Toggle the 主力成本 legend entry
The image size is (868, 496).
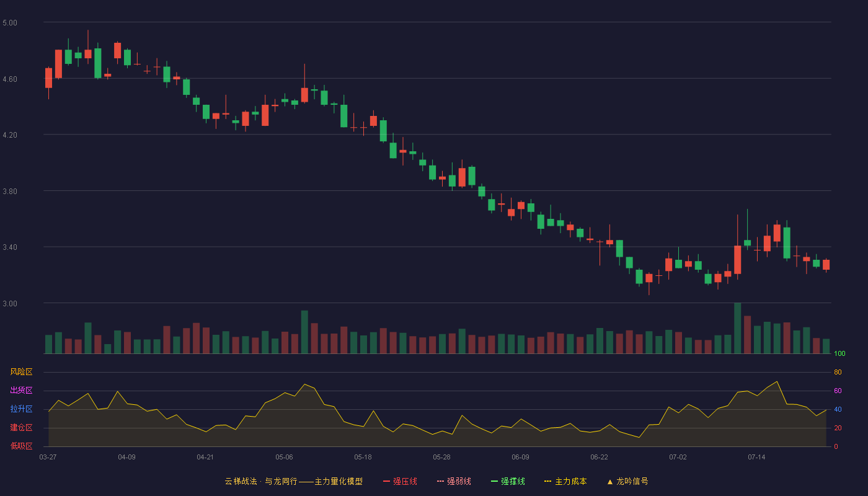(x=565, y=481)
